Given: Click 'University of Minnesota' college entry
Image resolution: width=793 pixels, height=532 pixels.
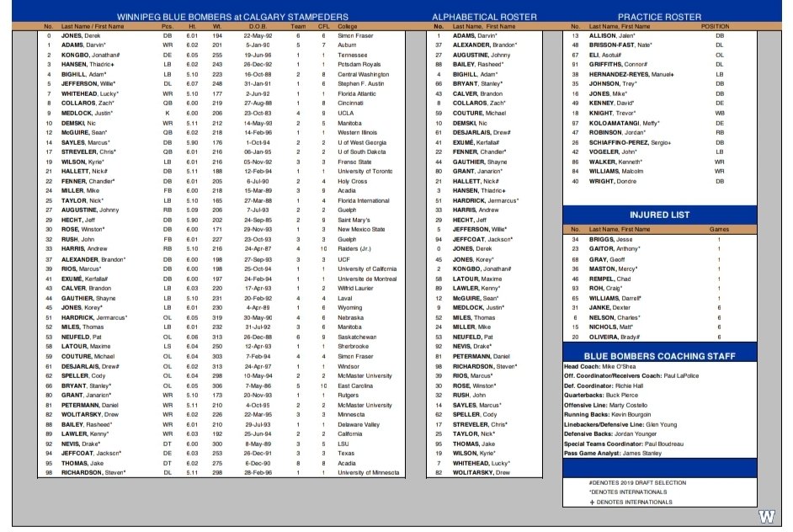Looking at the screenshot, I should click(368, 473).
